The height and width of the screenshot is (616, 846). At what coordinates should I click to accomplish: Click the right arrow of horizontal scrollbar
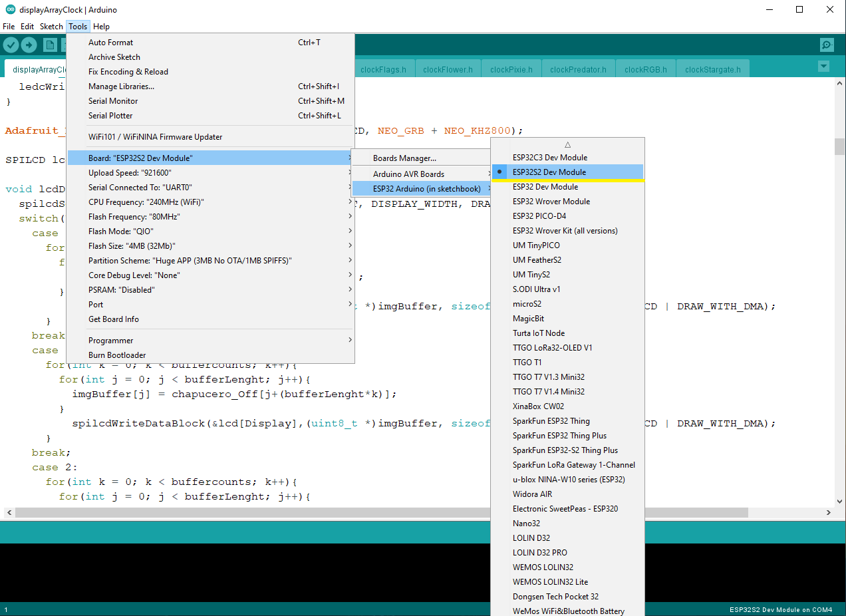coord(829,513)
